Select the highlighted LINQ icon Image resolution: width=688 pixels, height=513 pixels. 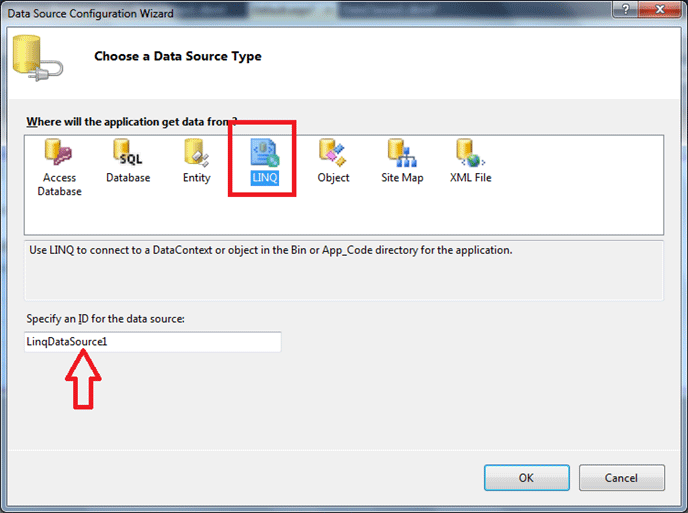tap(264, 152)
